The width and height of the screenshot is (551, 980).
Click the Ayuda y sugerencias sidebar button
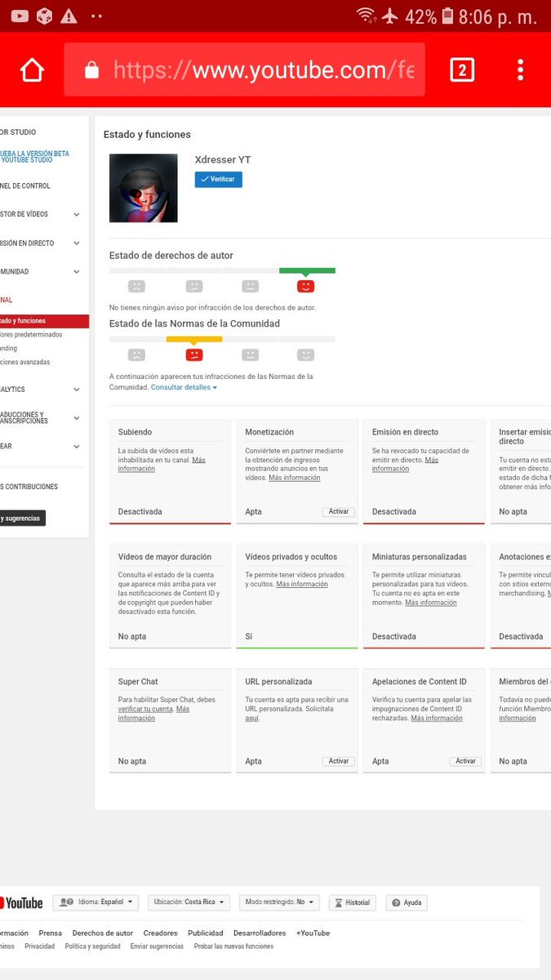23,519
